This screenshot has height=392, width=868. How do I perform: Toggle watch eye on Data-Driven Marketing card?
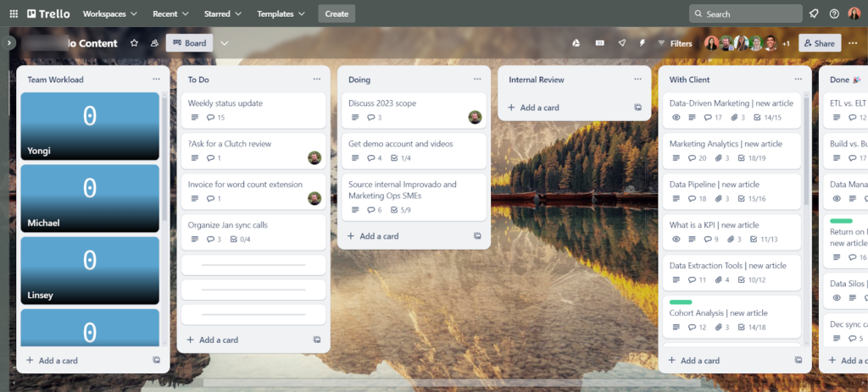click(x=676, y=118)
